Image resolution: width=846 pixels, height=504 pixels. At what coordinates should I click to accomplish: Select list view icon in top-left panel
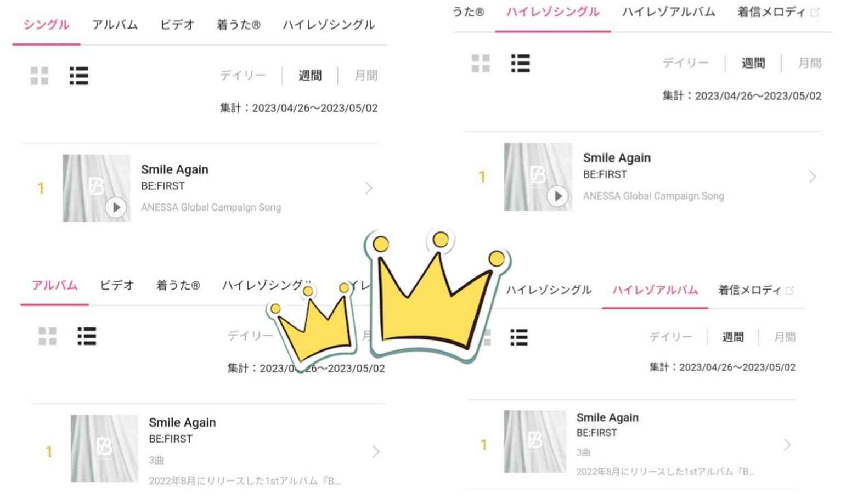pos(79,76)
